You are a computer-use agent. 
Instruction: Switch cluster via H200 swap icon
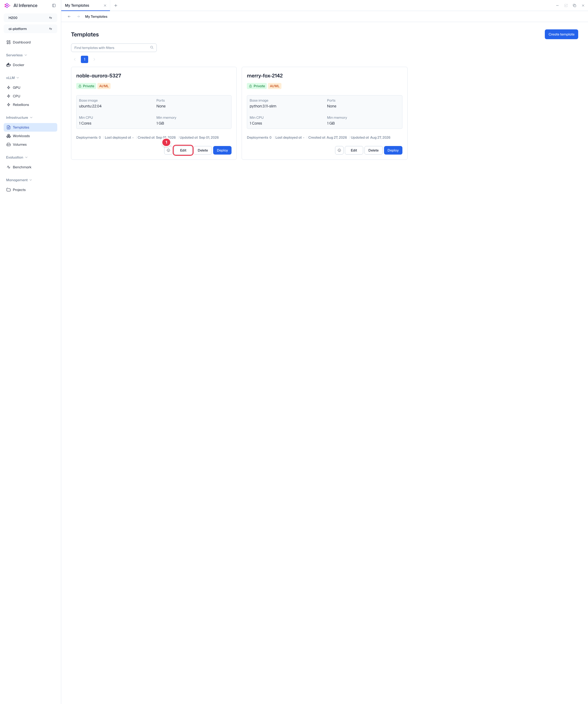[x=51, y=18]
